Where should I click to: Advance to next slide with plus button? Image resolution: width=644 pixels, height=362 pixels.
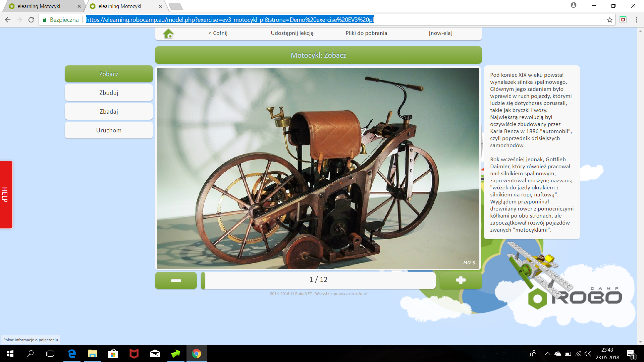click(x=461, y=280)
